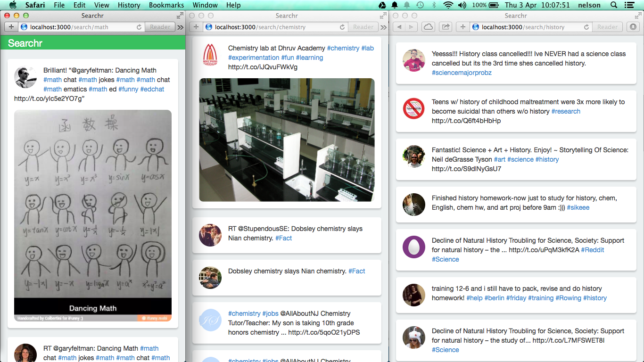Enter full screen in math window
The height and width of the screenshot is (362, 644).
pos(180,16)
